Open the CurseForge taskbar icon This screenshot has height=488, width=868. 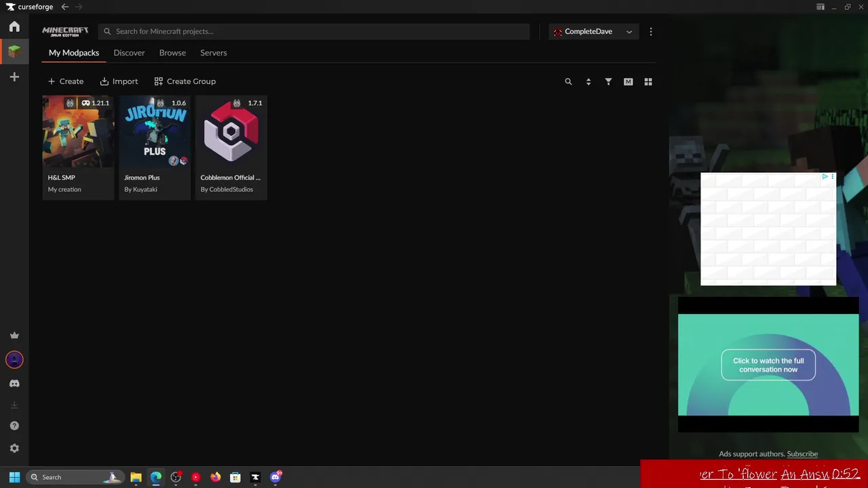[x=255, y=477]
